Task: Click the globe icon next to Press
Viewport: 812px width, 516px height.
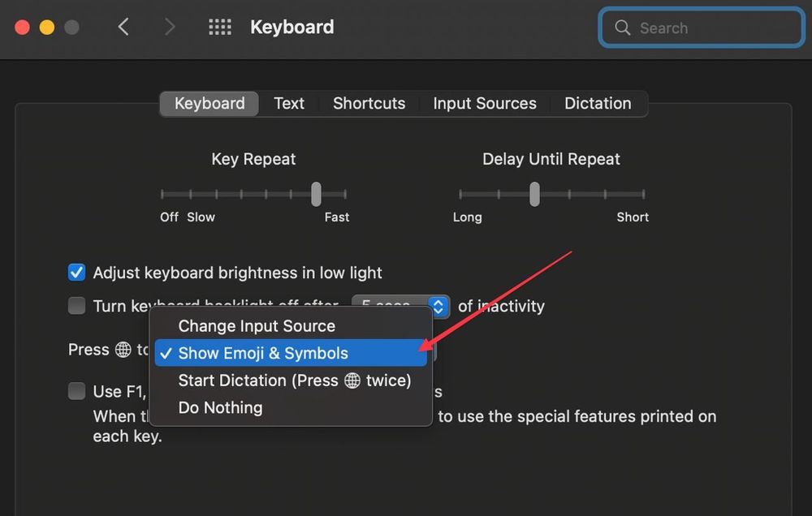Action: coord(123,350)
